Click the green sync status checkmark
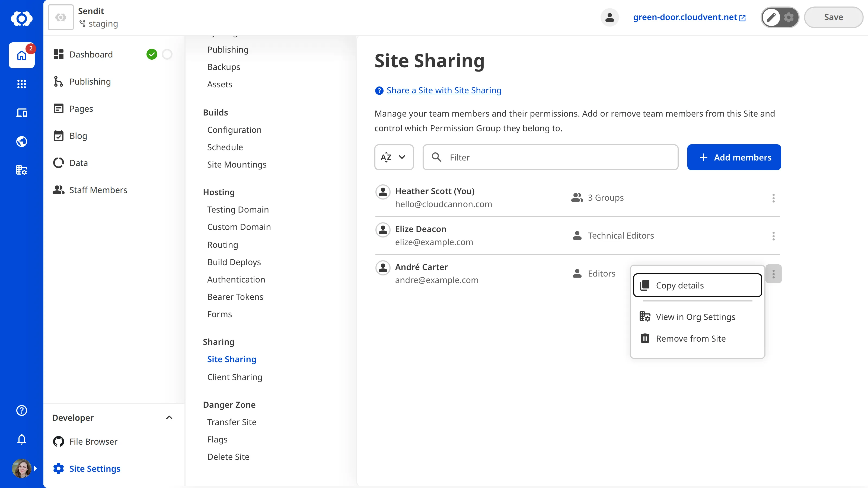 [152, 54]
